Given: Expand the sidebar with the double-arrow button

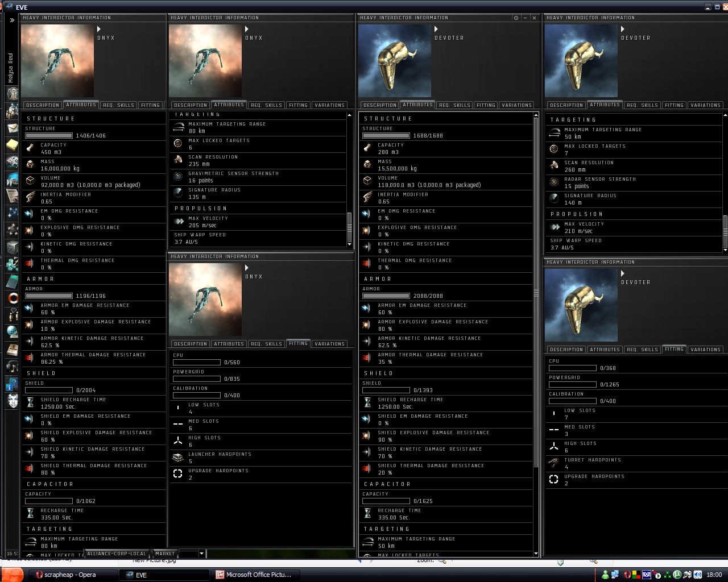Looking at the screenshot, I should pos(12,20).
